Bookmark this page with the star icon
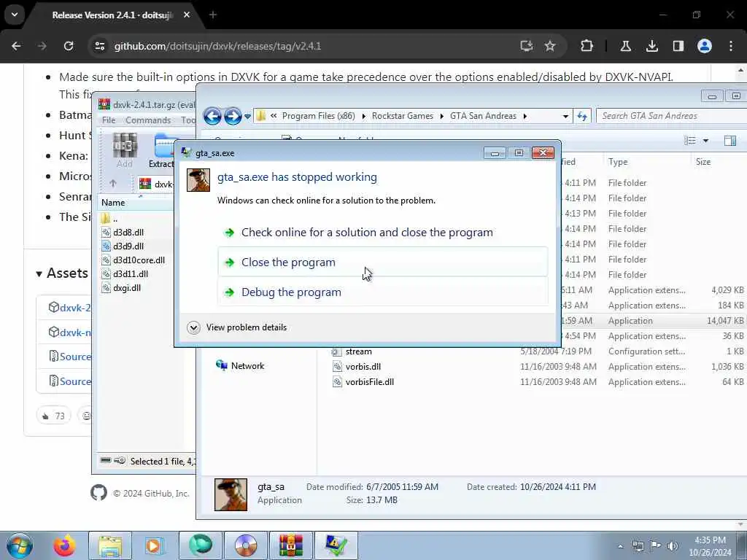The width and height of the screenshot is (747, 560). (x=550, y=46)
